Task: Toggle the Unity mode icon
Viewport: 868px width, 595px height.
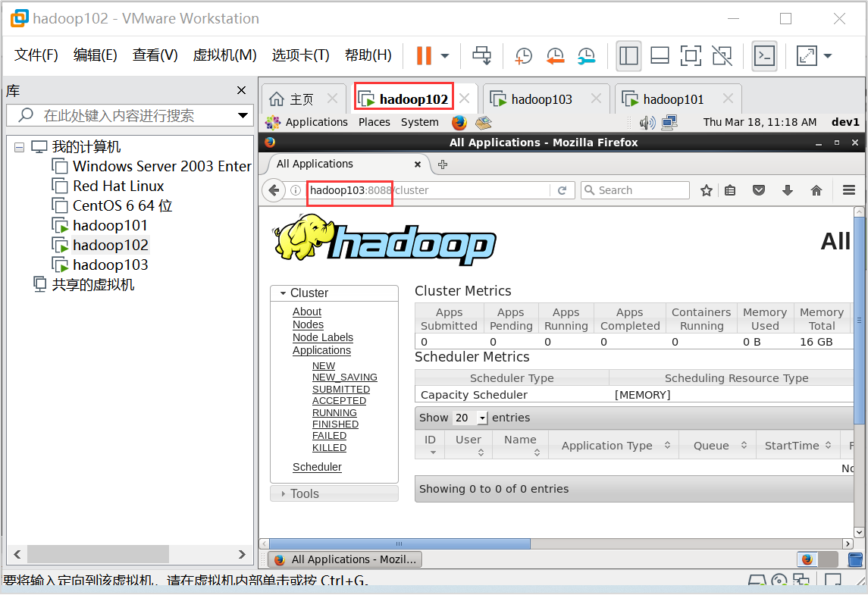Action: pos(722,55)
